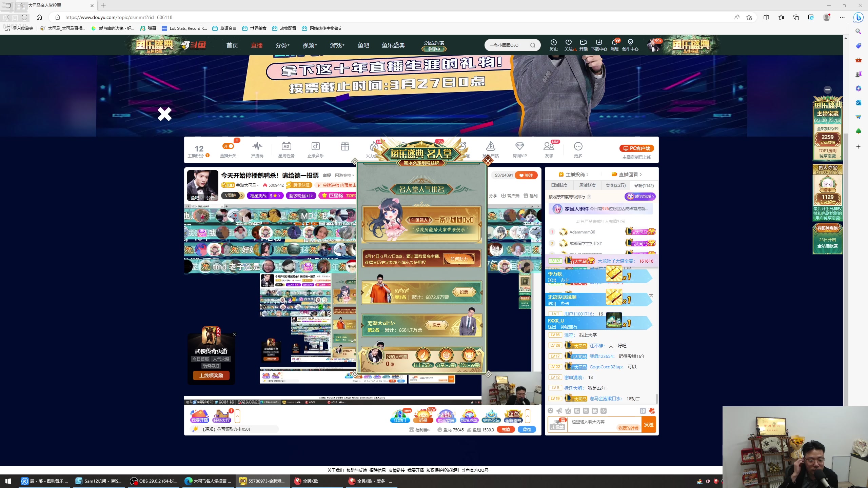The width and height of the screenshot is (868, 488).
Task: Open the 视频 video dropdown in nav
Action: coord(310,45)
